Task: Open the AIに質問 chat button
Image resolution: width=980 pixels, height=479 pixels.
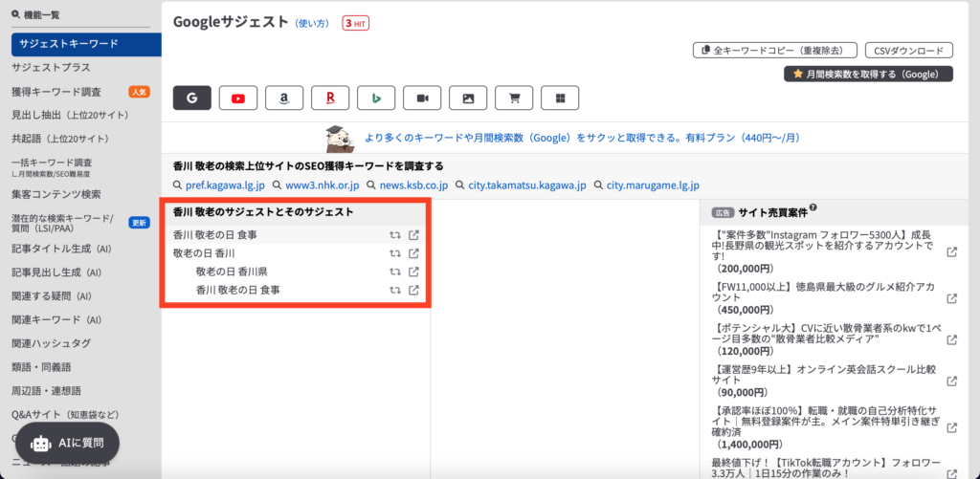Action: [67, 443]
